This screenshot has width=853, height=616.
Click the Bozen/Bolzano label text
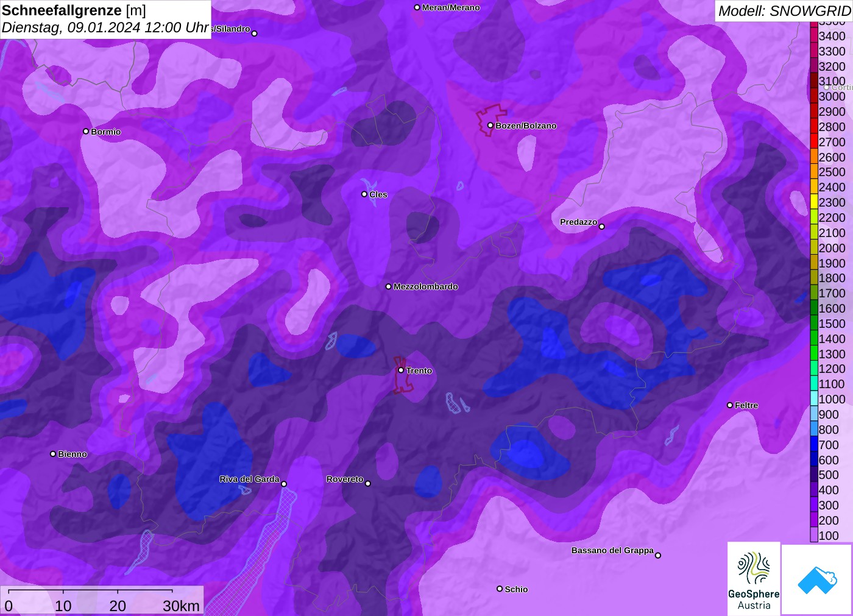tap(526, 126)
